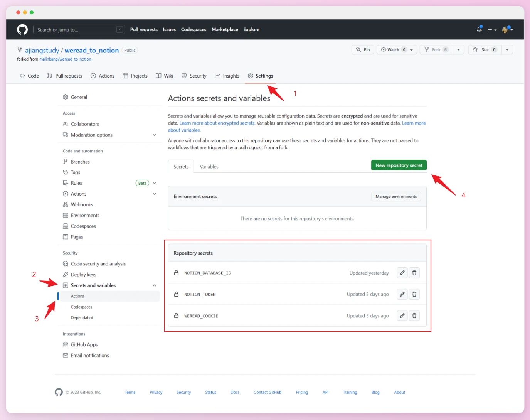Open the ajiangstudy owner link
Screen dimensions: 530x420
(x=42, y=51)
